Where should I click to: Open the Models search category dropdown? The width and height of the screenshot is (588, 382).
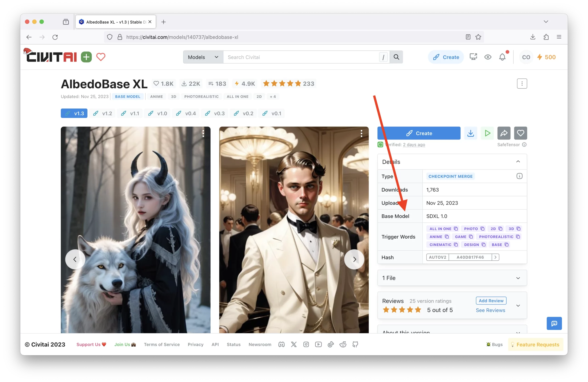[x=203, y=57]
